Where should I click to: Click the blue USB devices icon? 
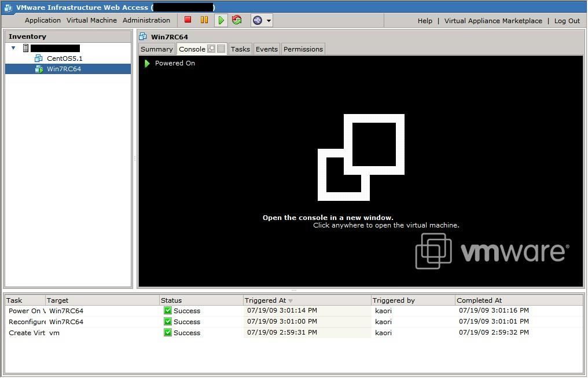point(257,20)
